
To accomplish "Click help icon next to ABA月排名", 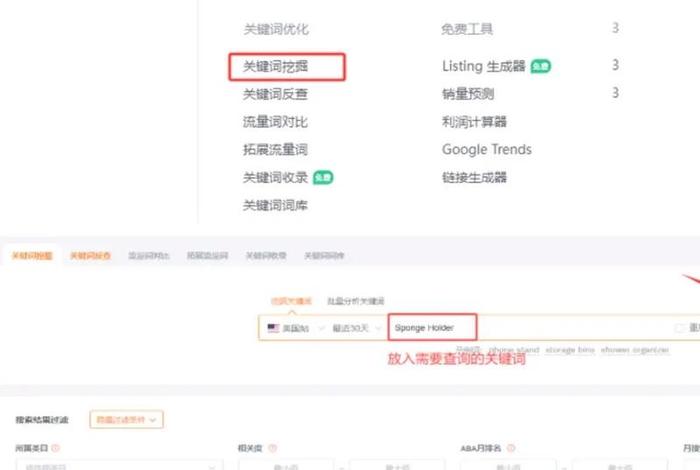I will point(511,448).
